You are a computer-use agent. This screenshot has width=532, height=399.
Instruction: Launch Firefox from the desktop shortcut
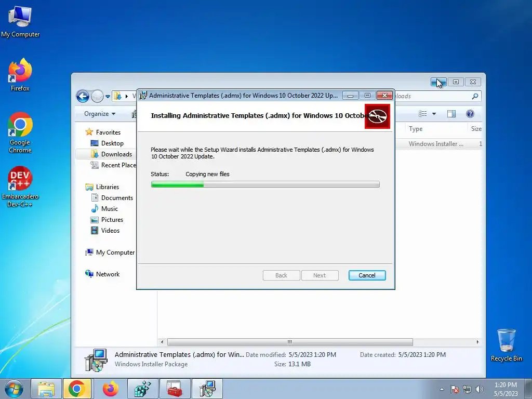pyautogui.click(x=20, y=75)
